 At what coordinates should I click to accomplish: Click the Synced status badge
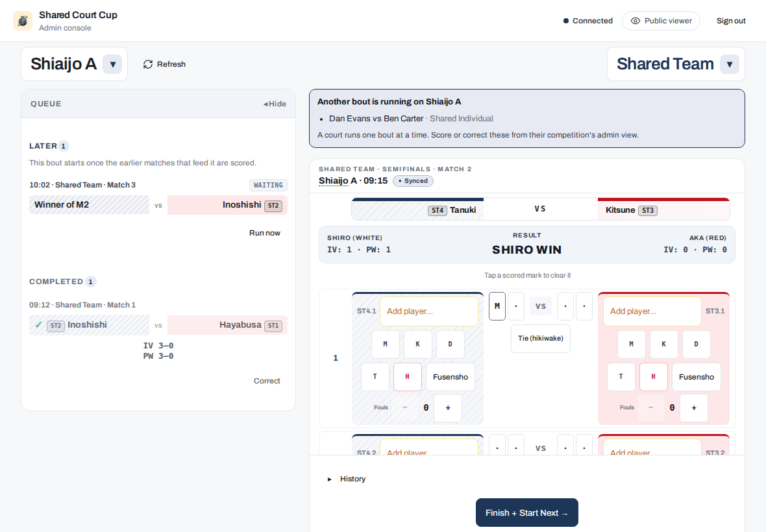click(x=413, y=181)
